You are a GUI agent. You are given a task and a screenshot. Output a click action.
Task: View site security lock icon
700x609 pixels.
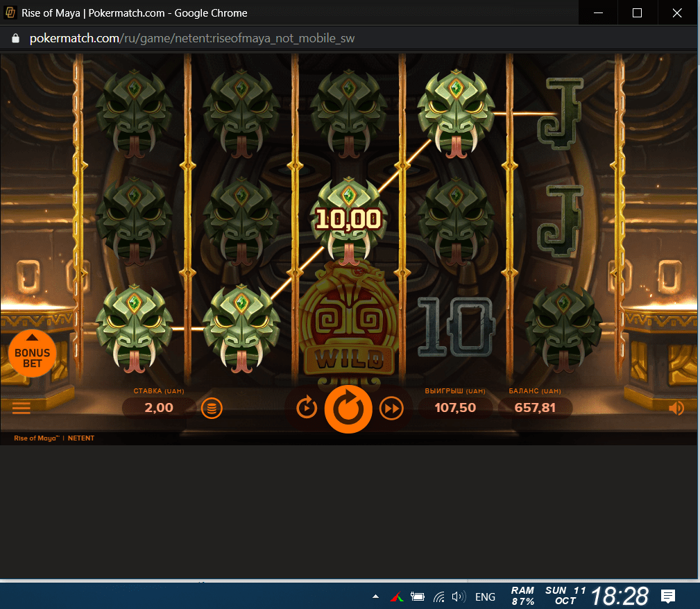pyautogui.click(x=16, y=38)
